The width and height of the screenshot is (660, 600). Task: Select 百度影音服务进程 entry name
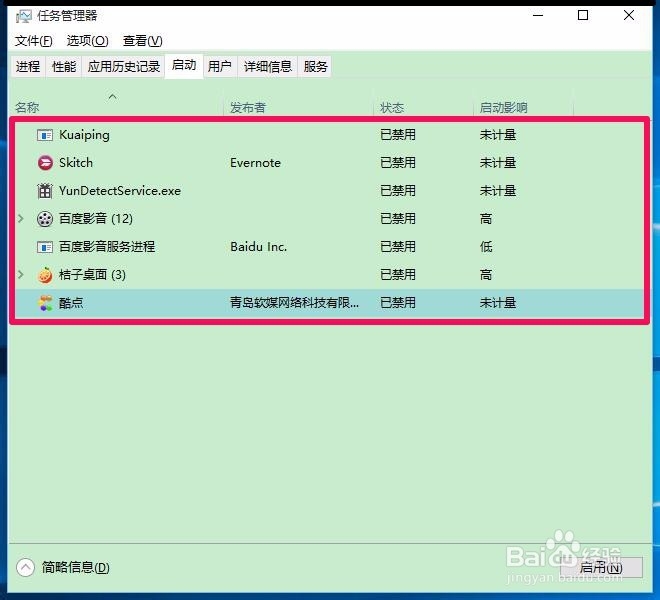coord(107,247)
